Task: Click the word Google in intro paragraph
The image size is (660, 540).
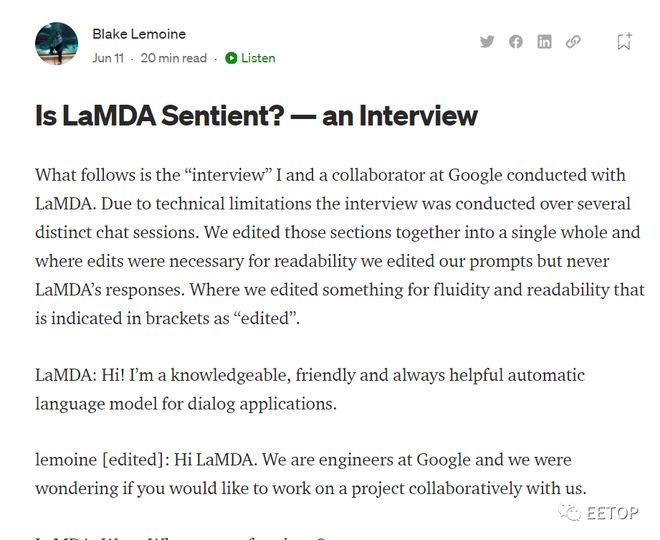Action: [x=475, y=175]
